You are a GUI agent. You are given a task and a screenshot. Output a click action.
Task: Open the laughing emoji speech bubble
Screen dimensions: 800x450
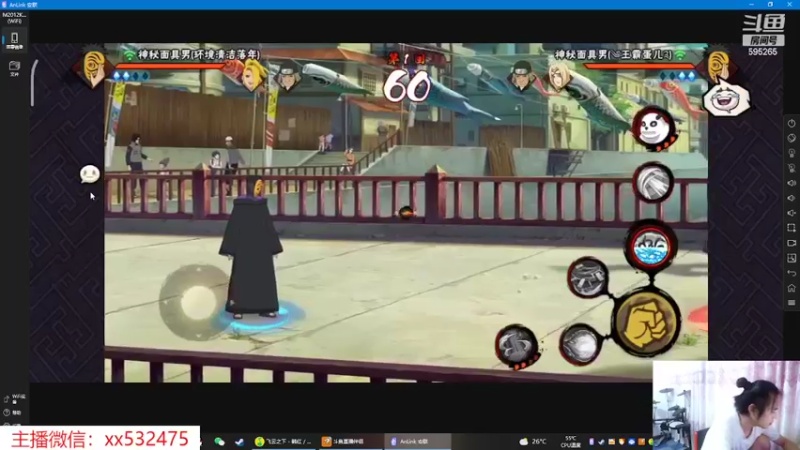tap(726, 99)
